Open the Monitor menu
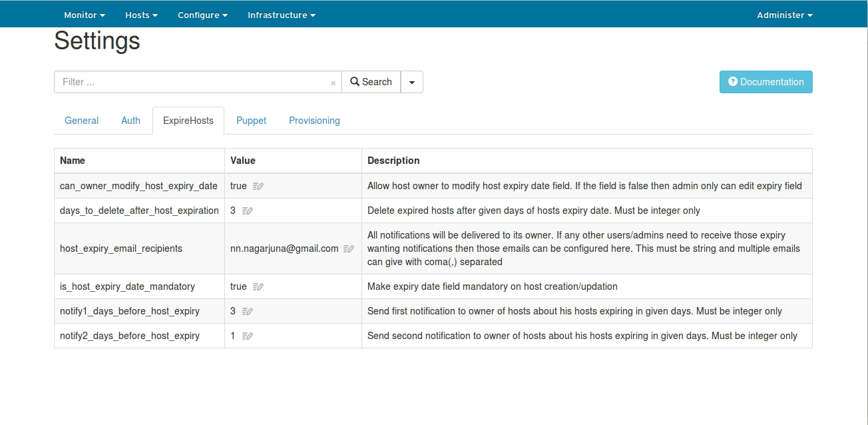This screenshot has width=868, height=425. [x=85, y=15]
